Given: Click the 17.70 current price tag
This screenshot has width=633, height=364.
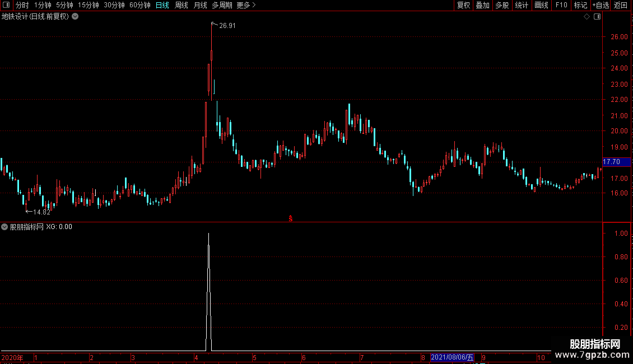Looking at the screenshot, I should click(616, 162).
